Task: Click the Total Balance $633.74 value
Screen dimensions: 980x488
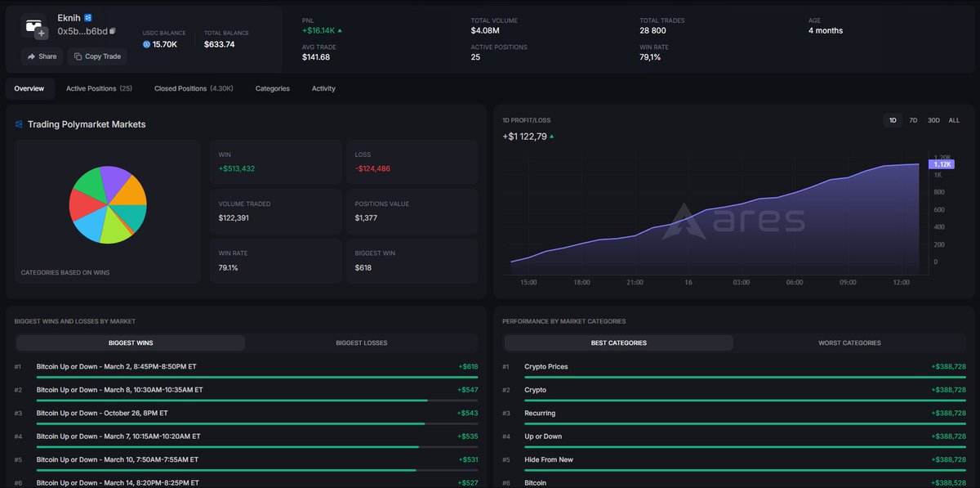Action: click(x=220, y=44)
